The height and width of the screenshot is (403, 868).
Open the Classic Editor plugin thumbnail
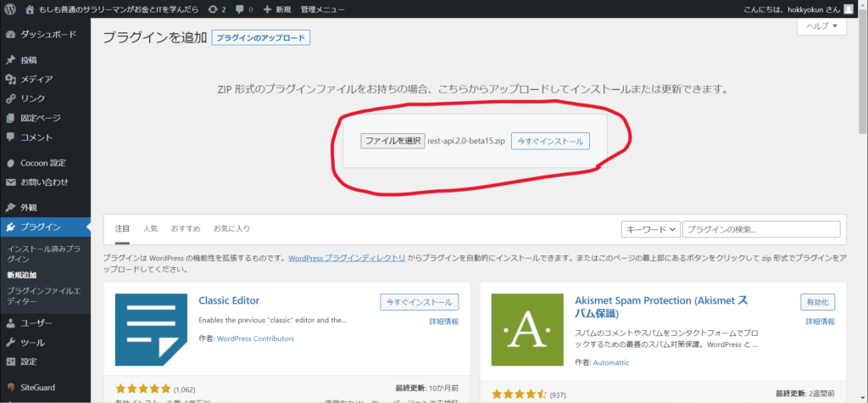(151, 330)
